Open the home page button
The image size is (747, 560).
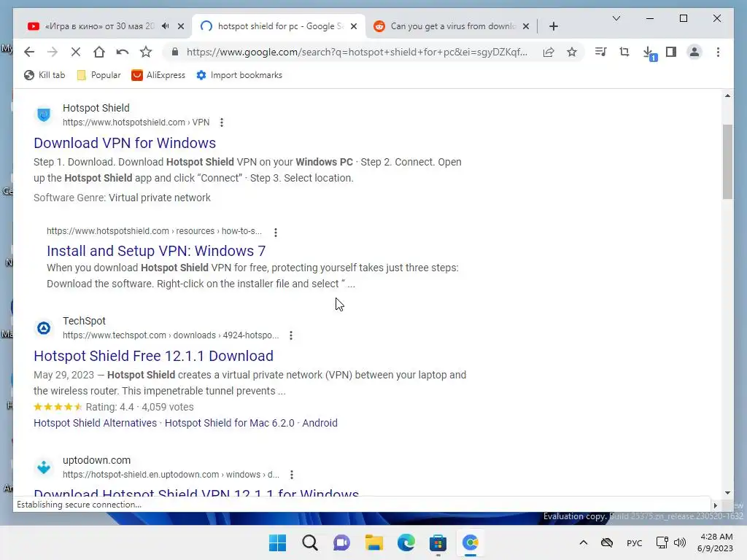coord(99,52)
